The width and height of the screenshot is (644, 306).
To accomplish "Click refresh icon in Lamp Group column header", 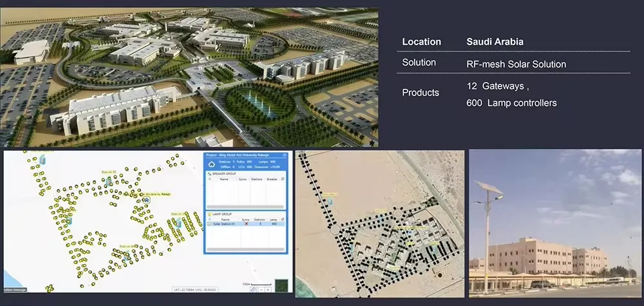I will pyautogui.click(x=283, y=219).
